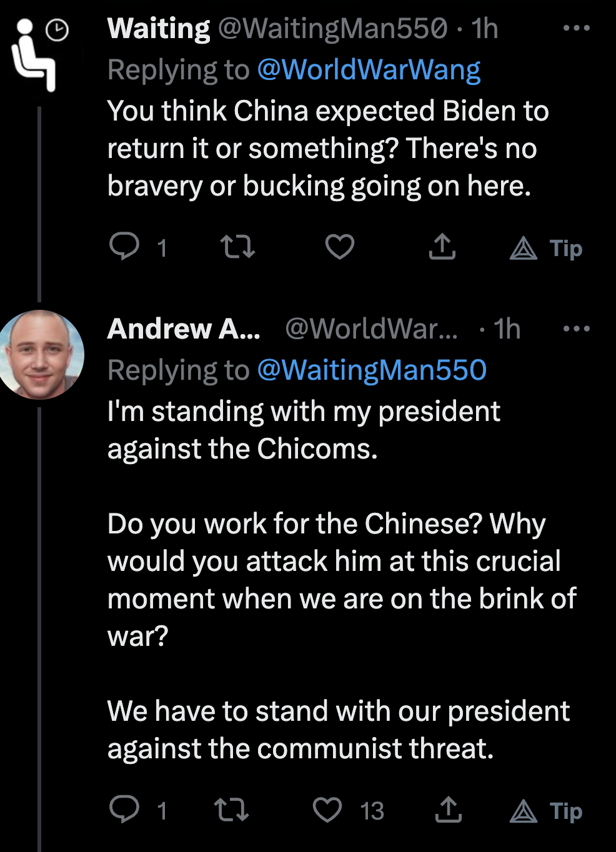Share the Waiting tweet
Image resolution: width=616 pixels, height=852 pixels.
[x=442, y=247]
